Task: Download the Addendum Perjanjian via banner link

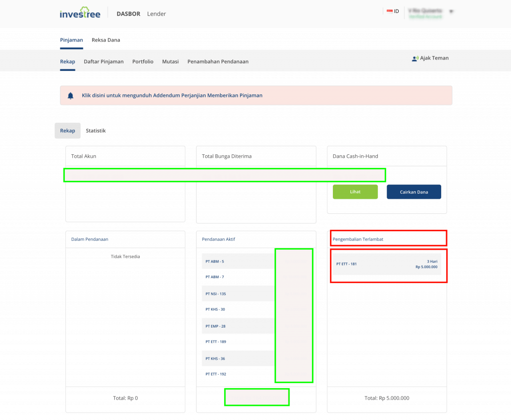Action: point(172,95)
